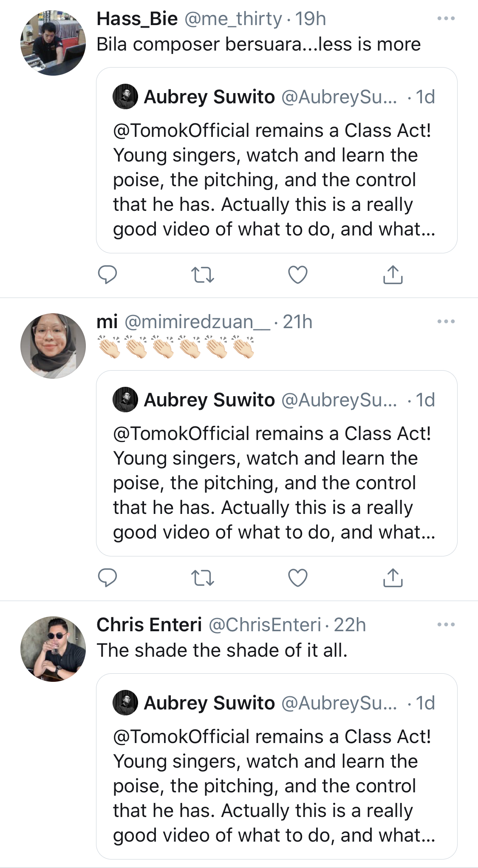The height and width of the screenshot is (868, 478).
Task: Like mi's clapping emoji tweet
Action: click(298, 578)
